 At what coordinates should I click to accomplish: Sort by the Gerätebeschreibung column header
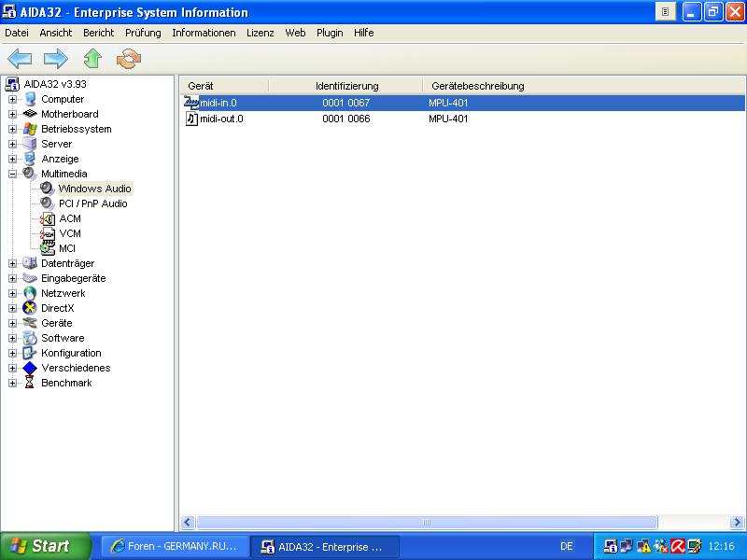coord(584,86)
